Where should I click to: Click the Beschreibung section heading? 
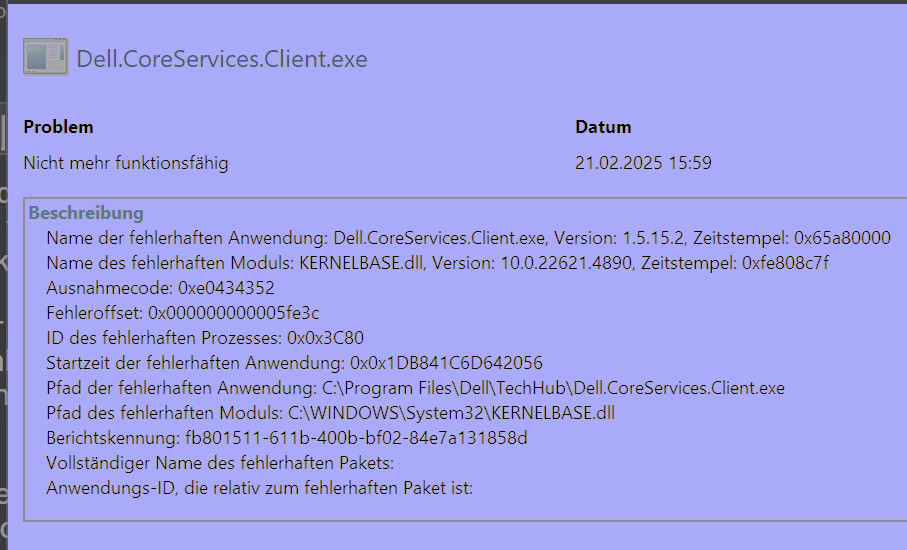86,213
